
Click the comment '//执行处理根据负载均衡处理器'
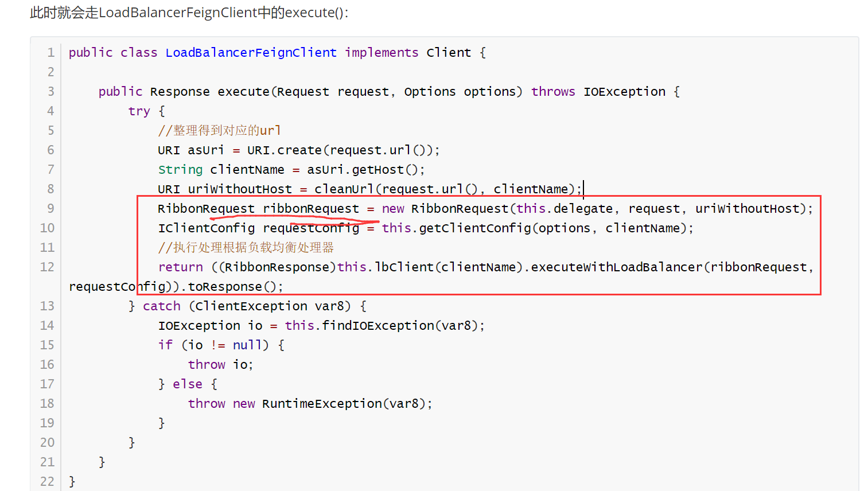246,248
